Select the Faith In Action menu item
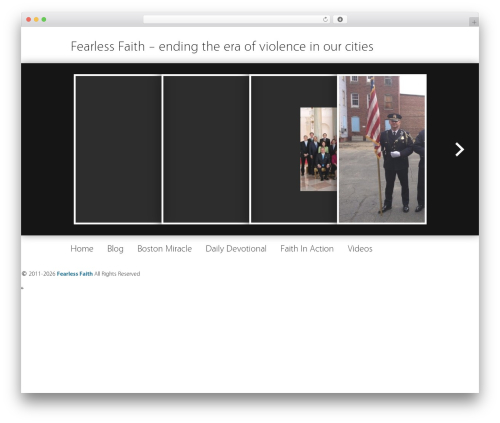 coord(307,249)
